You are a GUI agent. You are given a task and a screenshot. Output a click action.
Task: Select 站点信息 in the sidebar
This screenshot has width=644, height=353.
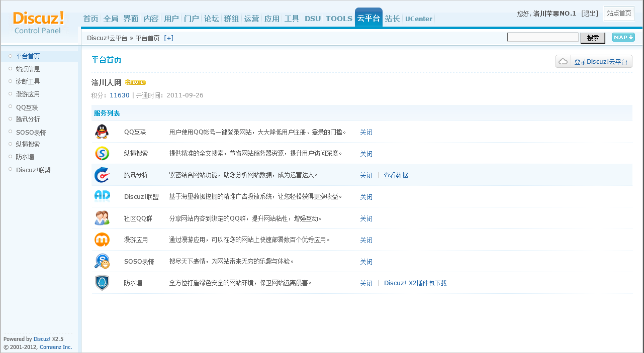coord(28,69)
